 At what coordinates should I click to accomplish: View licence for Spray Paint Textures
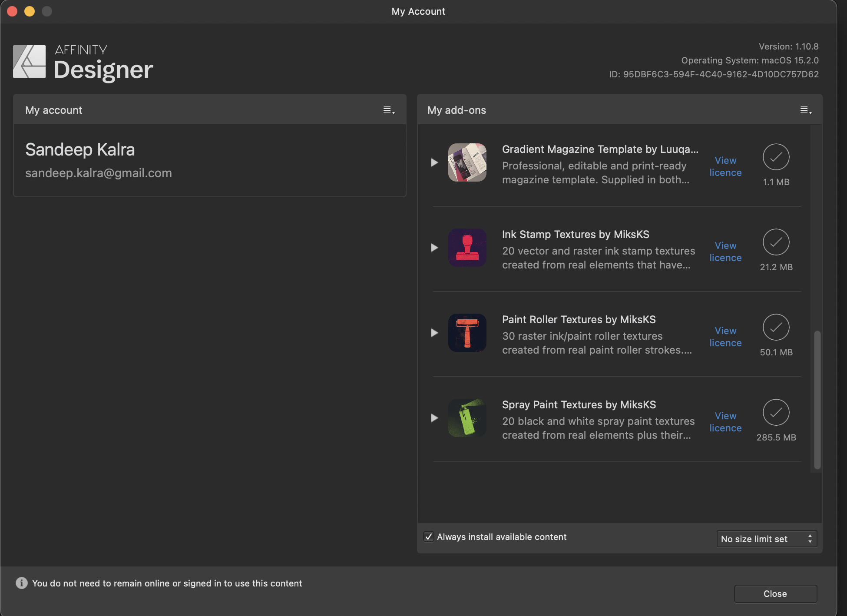click(x=725, y=422)
